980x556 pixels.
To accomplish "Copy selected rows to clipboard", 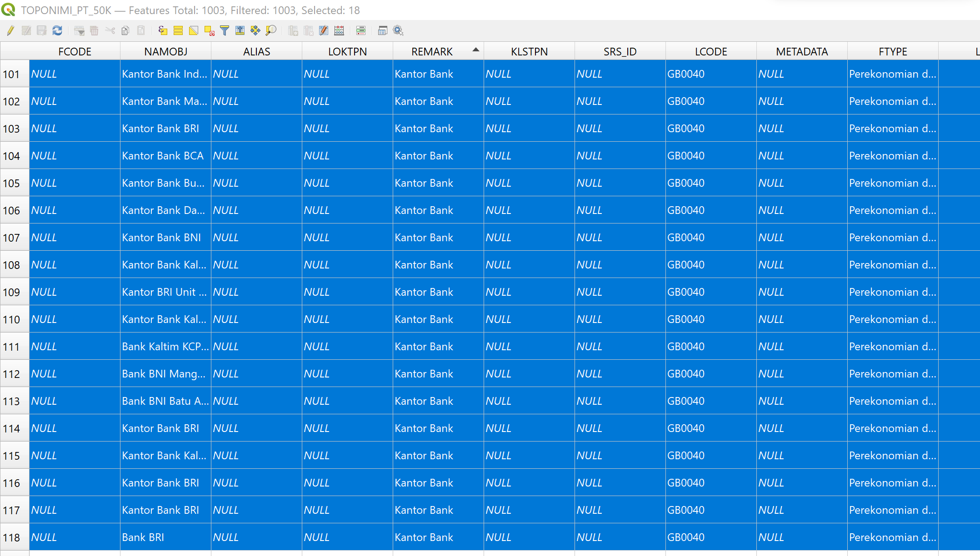I will [125, 30].
